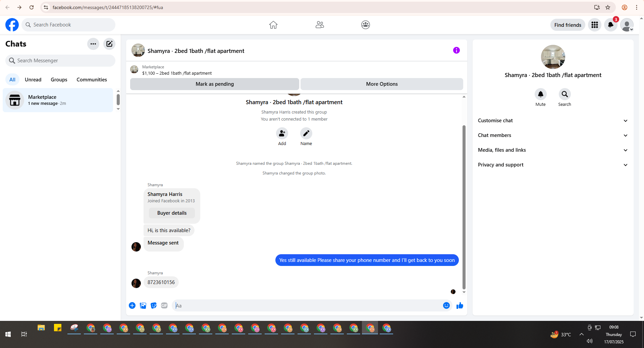Click the chat list scrollbar thumb
The height and width of the screenshot is (348, 644).
point(118,99)
